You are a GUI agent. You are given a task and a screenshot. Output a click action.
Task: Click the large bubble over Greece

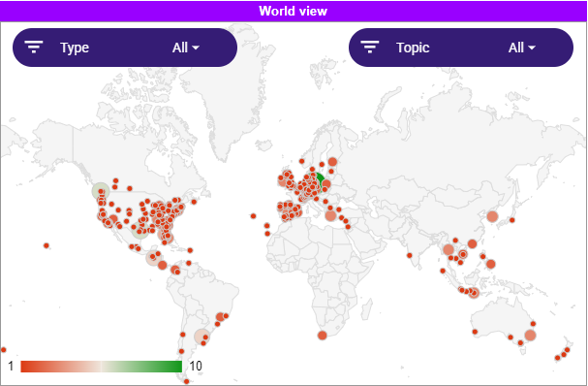click(330, 216)
